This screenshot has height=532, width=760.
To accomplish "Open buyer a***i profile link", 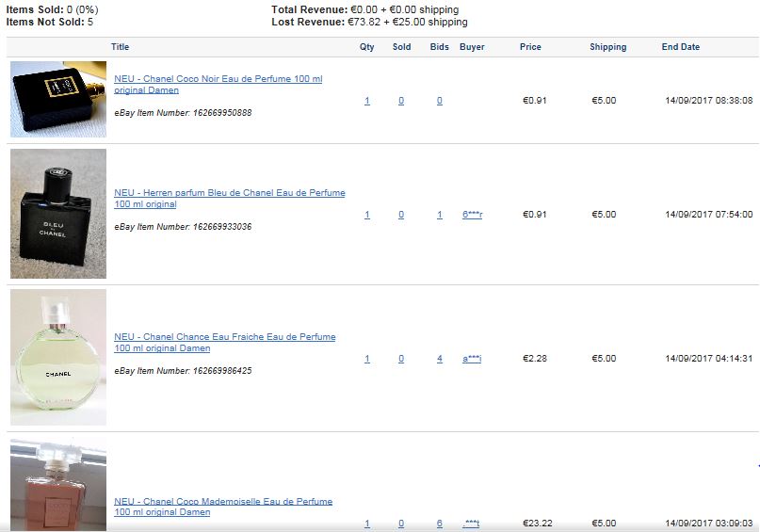I will point(472,359).
